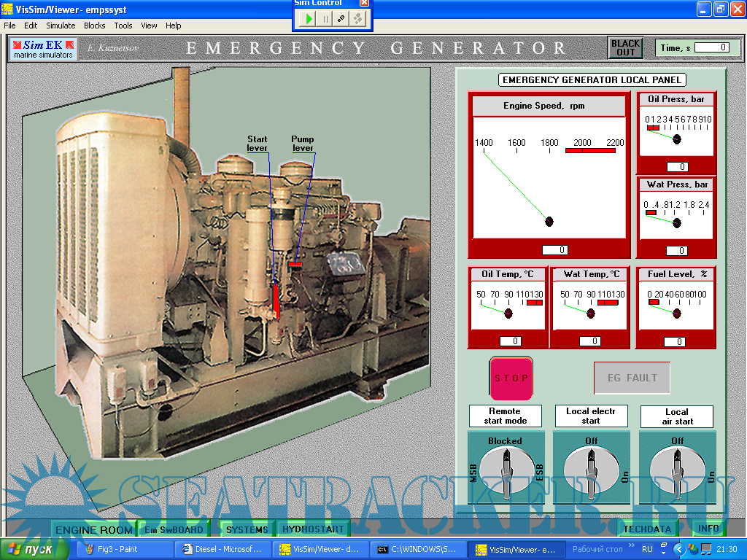Click the red Start lever on the engine
The width and height of the screenshot is (747, 560).
276,300
